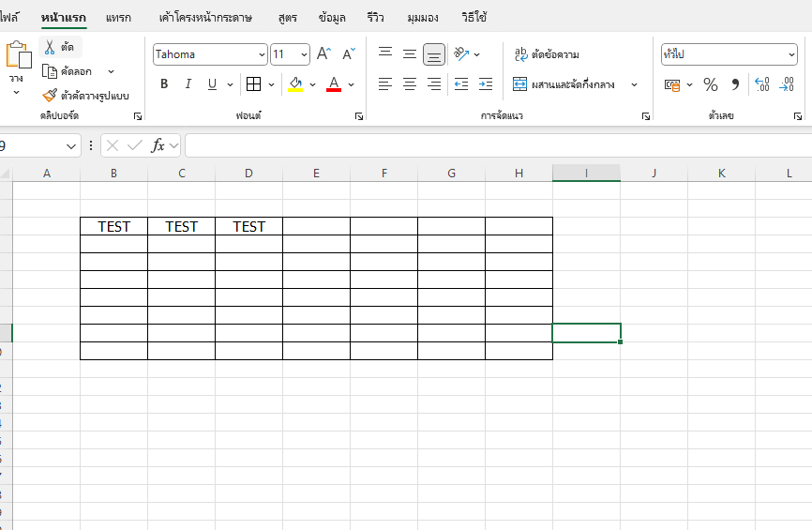Open the Help tab (วิธีใช้)
This screenshot has height=530, width=812.
tap(474, 18)
